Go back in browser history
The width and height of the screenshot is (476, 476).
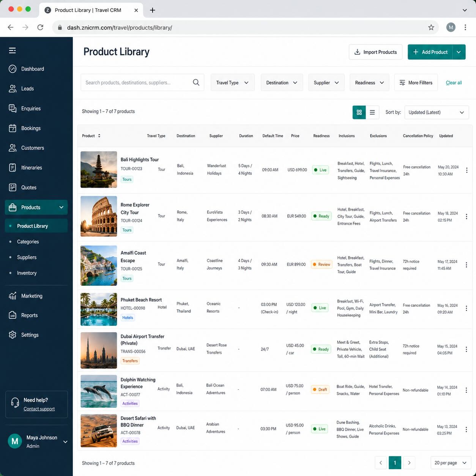pyautogui.click(x=11, y=27)
